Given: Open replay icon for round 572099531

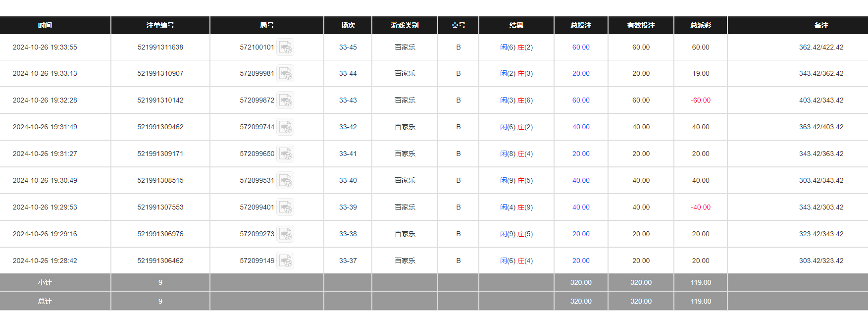Looking at the screenshot, I should [285, 181].
